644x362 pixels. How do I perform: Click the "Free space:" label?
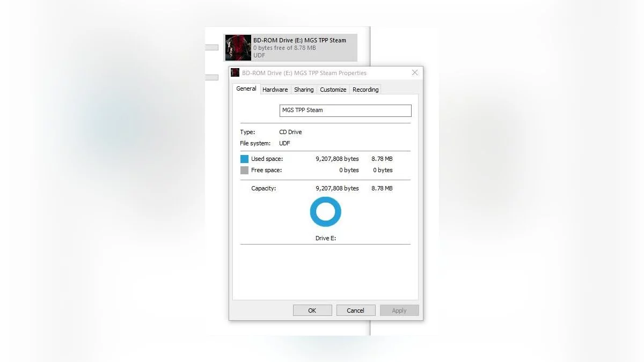pos(266,170)
